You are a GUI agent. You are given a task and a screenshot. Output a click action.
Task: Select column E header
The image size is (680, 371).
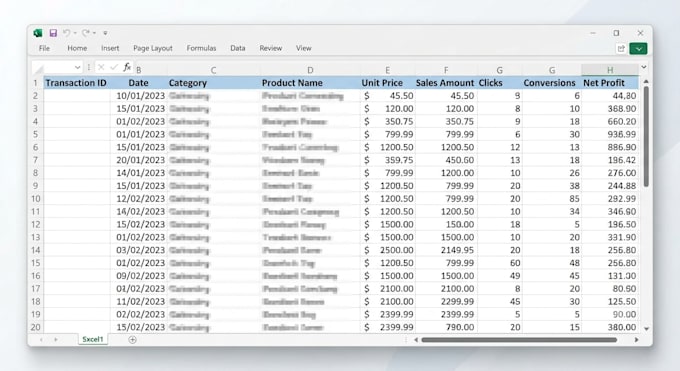(387, 70)
